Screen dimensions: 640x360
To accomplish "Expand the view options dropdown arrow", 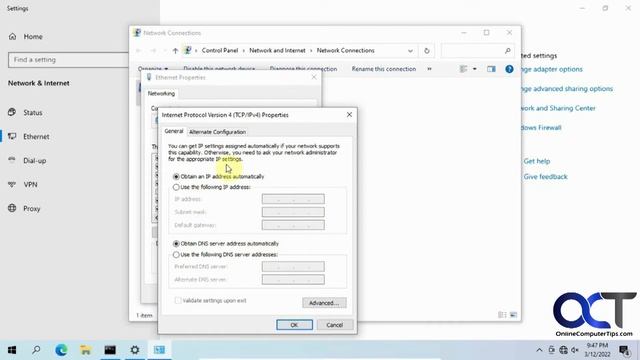I will pyautogui.click(x=474, y=69).
